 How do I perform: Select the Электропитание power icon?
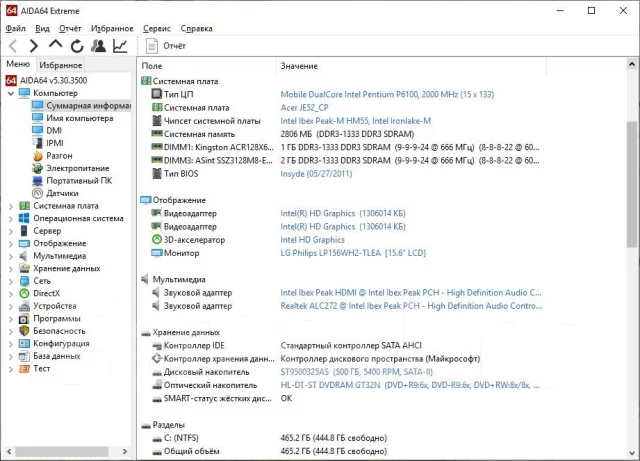coord(38,168)
